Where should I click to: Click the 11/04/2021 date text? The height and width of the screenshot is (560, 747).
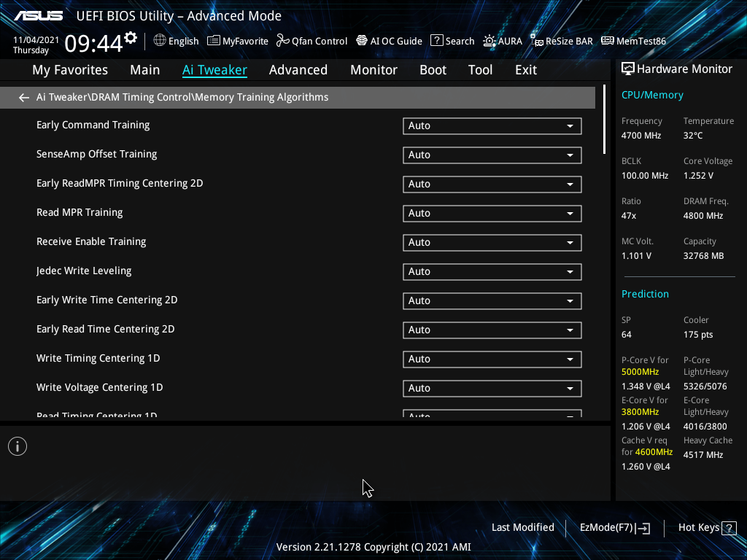click(x=36, y=40)
